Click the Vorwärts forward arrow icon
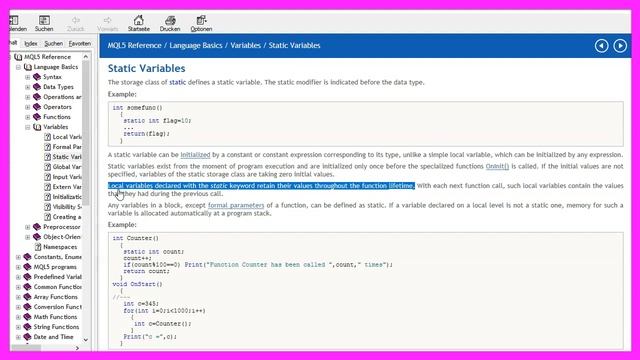 107,20
